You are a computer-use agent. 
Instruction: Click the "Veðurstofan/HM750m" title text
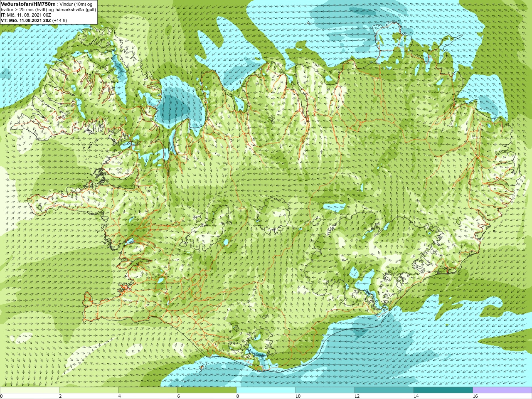pos(28,4)
